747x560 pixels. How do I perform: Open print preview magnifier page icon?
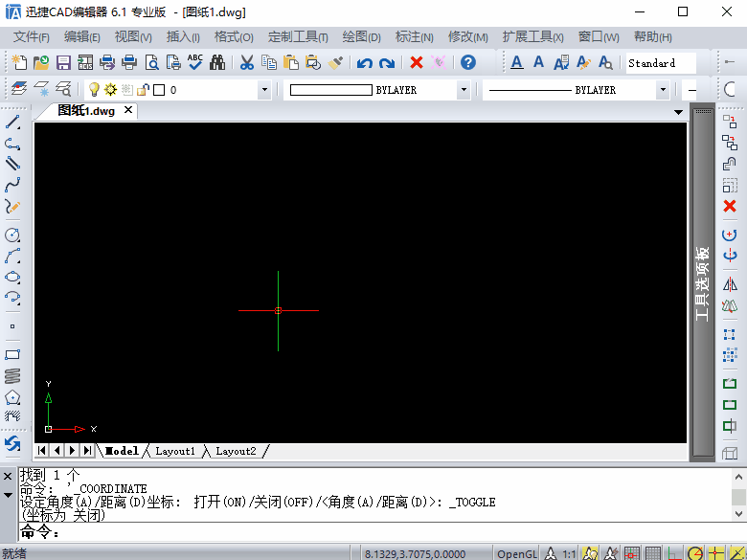(x=151, y=62)
